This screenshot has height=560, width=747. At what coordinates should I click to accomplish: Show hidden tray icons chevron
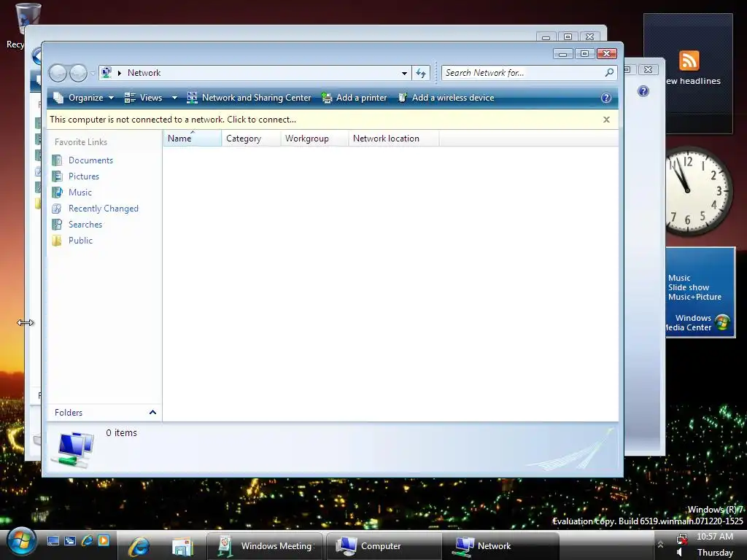coord(660,544)
